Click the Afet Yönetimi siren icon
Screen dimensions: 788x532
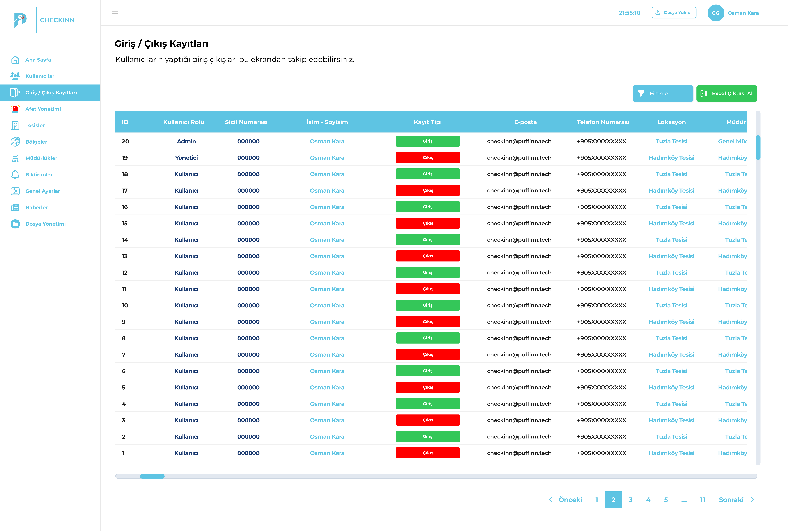tap(15, 109)
